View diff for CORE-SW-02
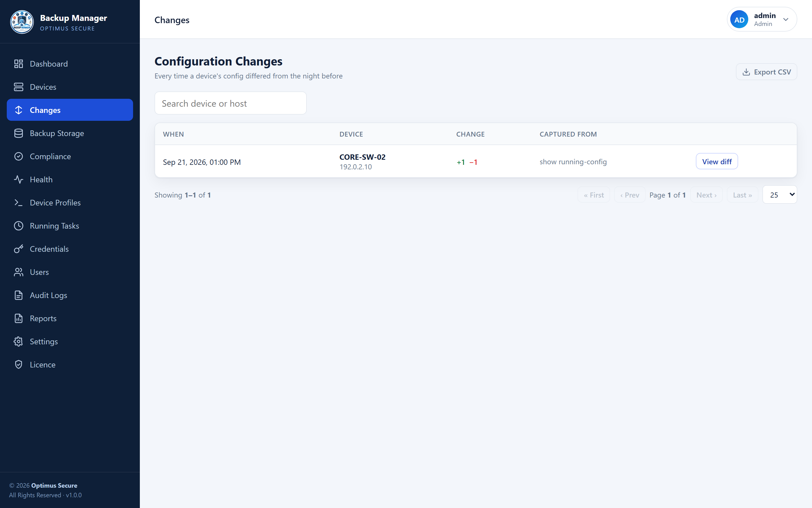Screen dimensions: 812x508 click(x=717, y=162)
